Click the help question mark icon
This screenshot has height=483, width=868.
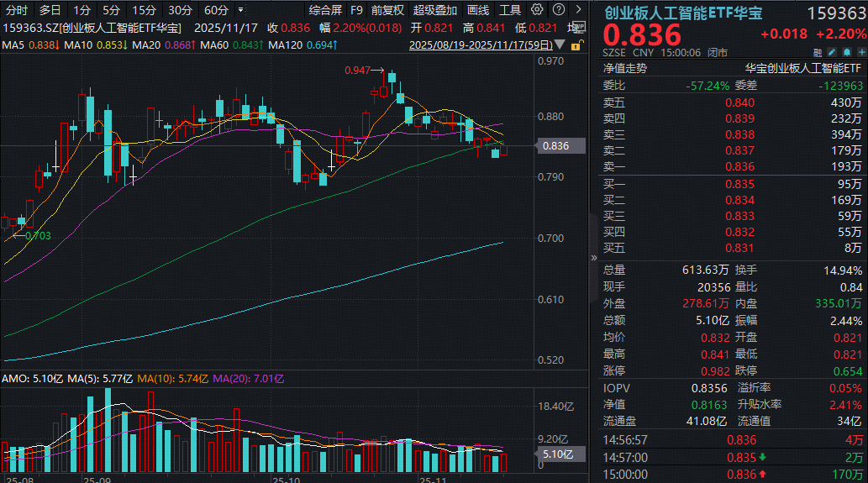point(558,10)
